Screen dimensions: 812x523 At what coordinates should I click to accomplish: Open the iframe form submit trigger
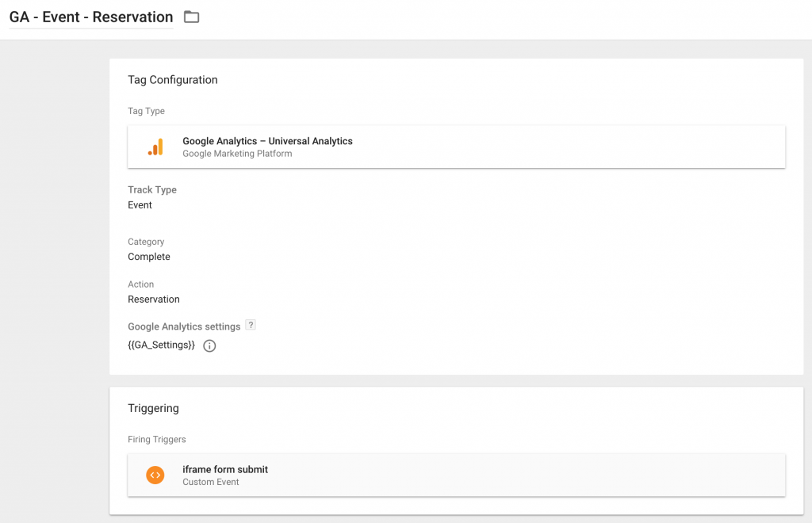pos(225,469)
